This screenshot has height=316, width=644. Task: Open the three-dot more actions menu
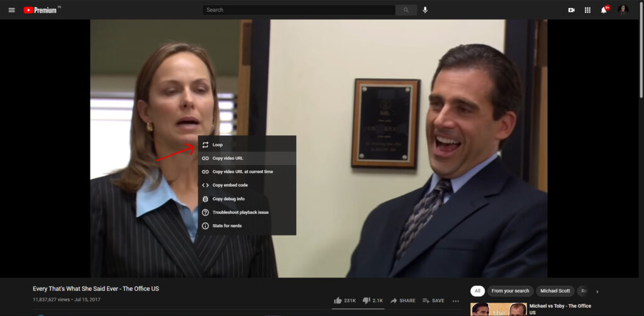click(x=455, y=301)
